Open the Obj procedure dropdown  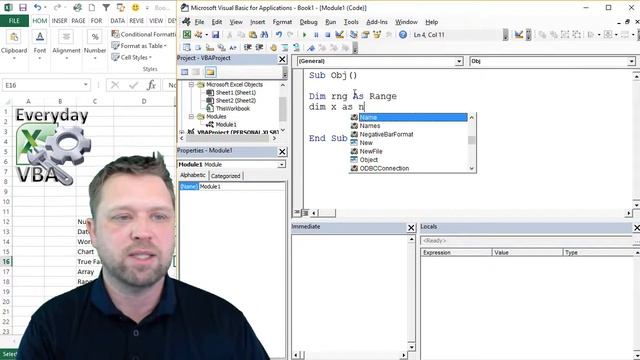[x=631, y=61]
